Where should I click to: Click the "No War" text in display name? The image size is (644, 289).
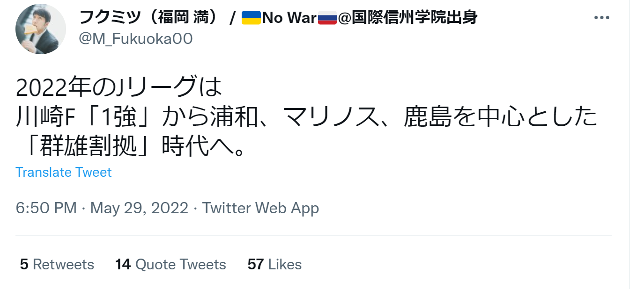click(x=289, y=18)
